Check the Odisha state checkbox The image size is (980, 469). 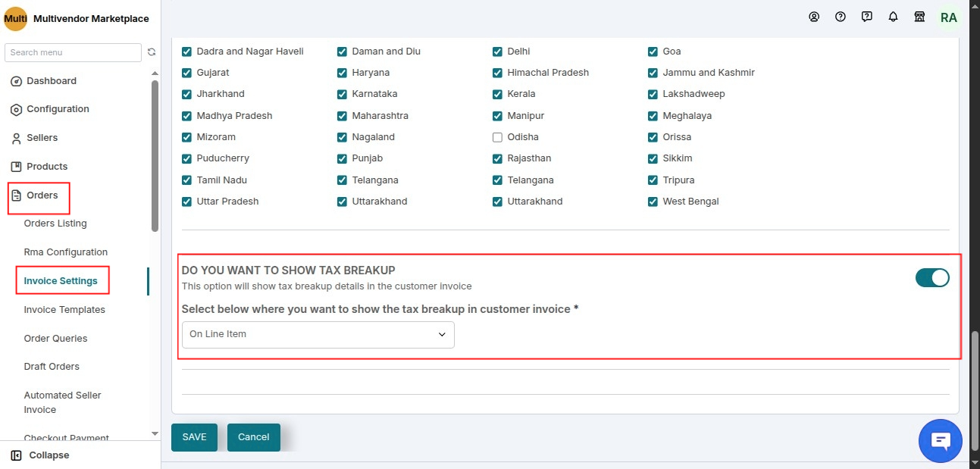[497, 137]
